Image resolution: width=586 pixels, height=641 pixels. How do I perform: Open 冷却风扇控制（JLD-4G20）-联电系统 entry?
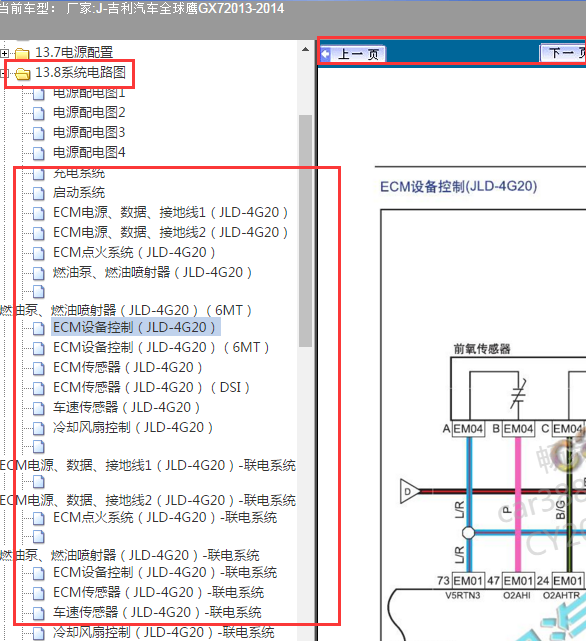pyautogui.click(x=164, y=633)
